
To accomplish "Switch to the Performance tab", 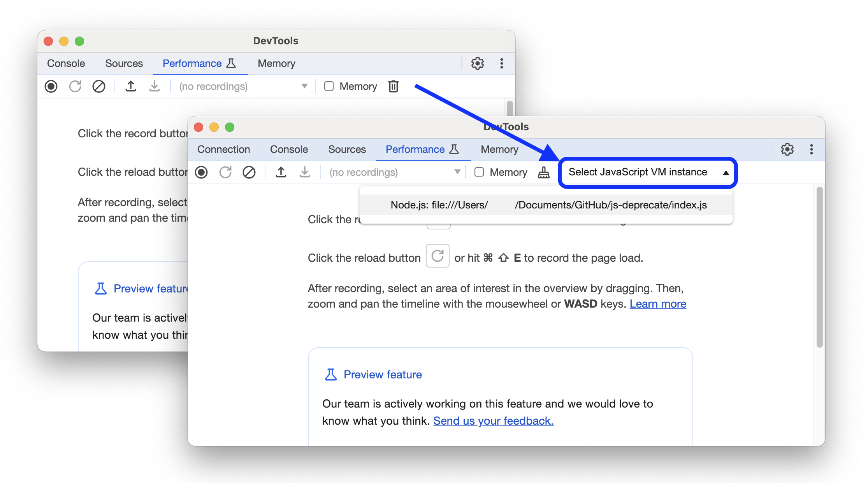I will pos(415,149).
